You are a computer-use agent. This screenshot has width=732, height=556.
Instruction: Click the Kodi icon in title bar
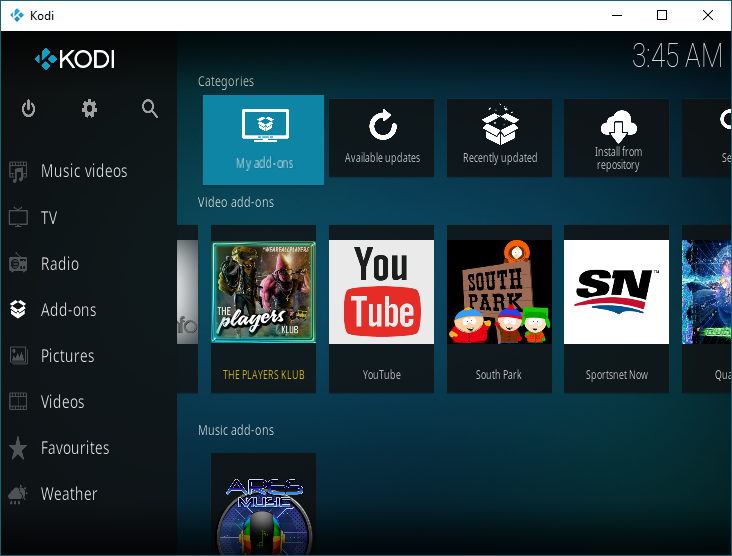(17, 15)
